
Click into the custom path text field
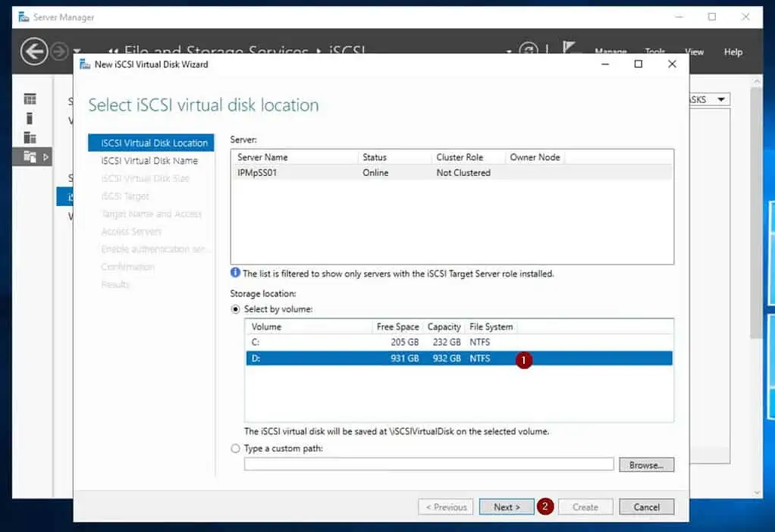(x=429, y=465)
